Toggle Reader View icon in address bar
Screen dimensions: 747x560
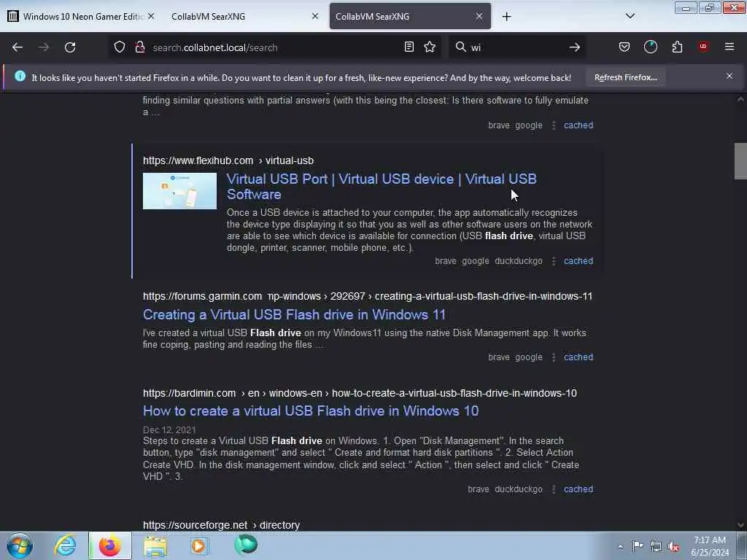coord(409,47)
